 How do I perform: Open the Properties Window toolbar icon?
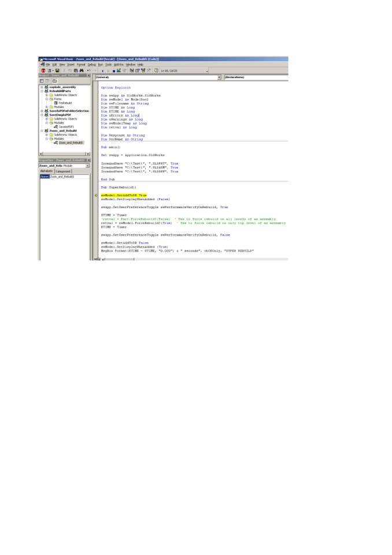click(138, 71)
